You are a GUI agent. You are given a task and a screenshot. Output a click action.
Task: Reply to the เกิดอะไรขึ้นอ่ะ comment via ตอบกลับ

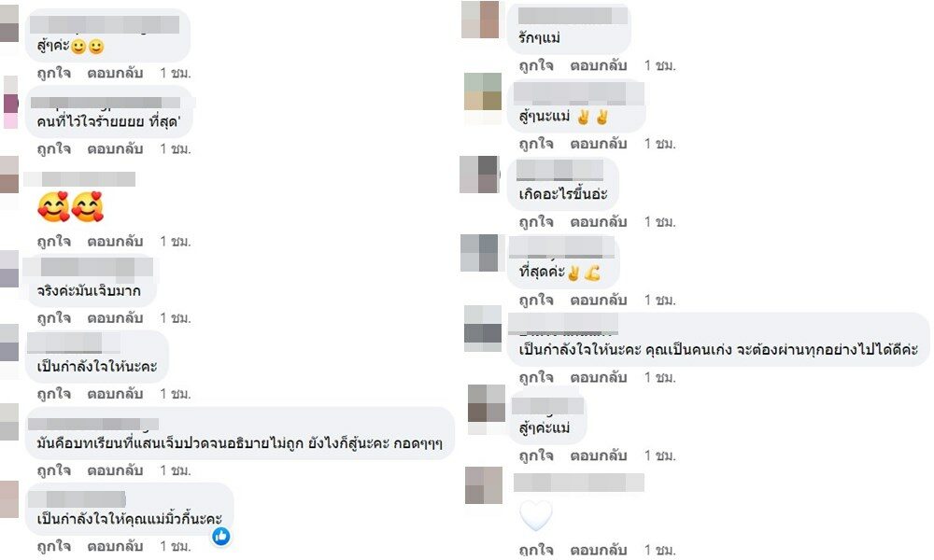598,222
